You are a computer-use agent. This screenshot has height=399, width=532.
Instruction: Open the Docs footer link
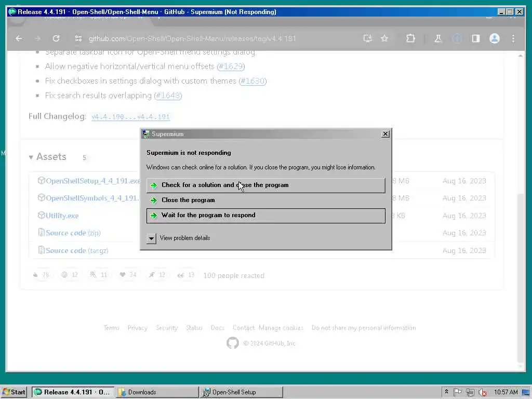point(218,328)
